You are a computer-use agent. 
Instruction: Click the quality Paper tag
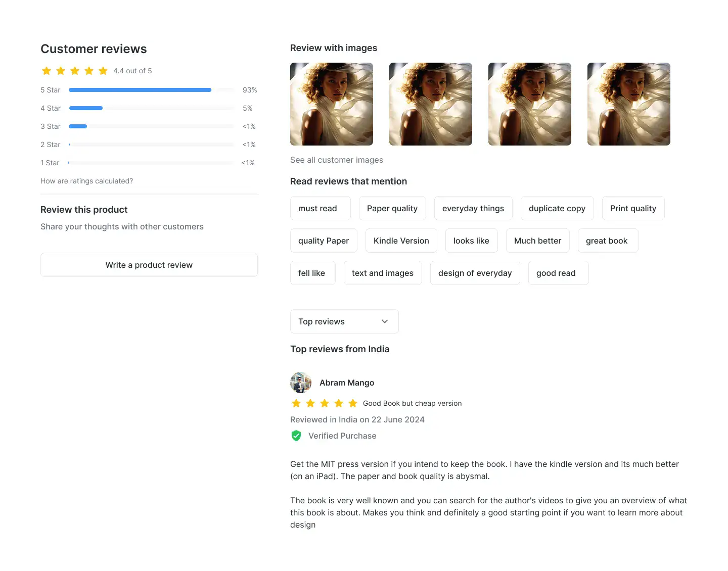324,241
